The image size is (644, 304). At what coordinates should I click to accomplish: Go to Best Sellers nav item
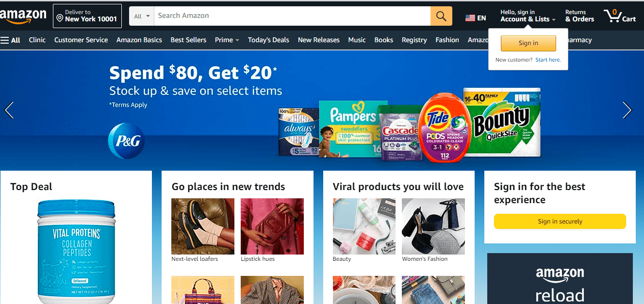188,40
